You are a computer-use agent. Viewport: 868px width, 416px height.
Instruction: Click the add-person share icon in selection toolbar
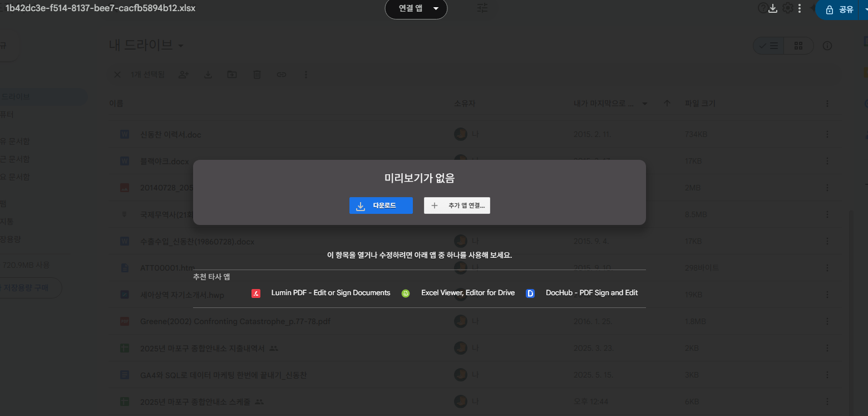tap(183, 75)
